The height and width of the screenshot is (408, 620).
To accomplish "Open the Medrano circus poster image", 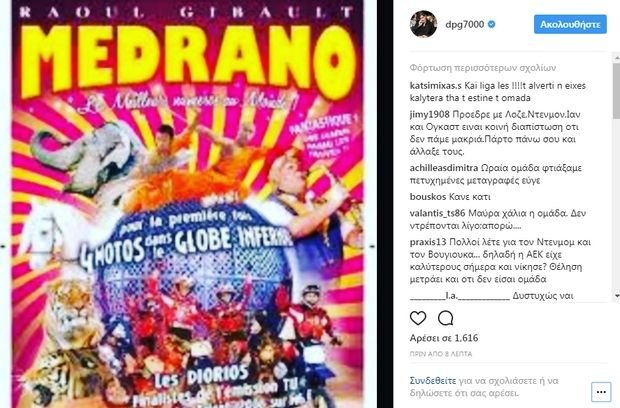I will [187, 204].
